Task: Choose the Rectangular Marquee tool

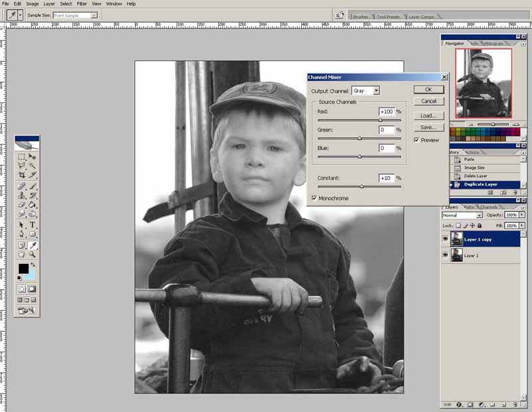Action: [x=22, y=157]
